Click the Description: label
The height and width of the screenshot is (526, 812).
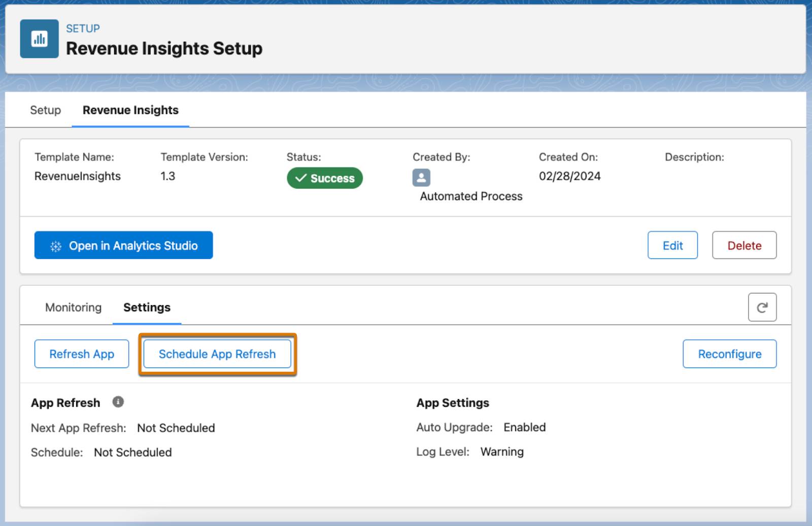tap(694, 157)
